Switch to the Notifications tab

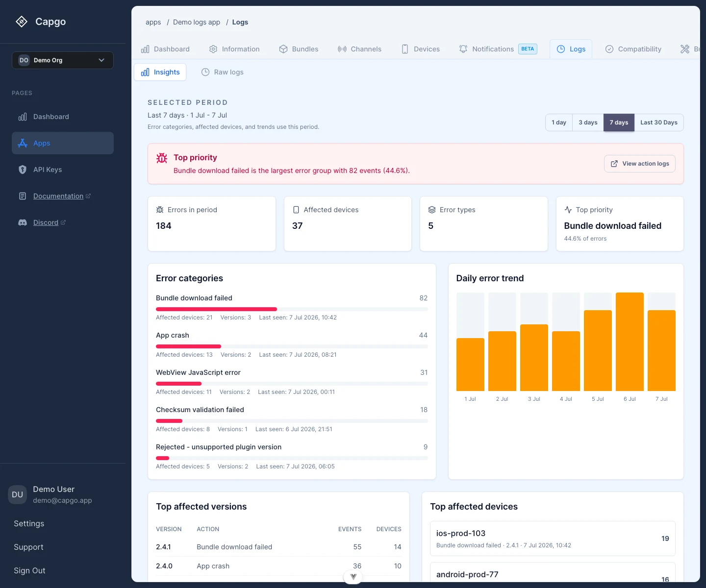coord(498,49)
